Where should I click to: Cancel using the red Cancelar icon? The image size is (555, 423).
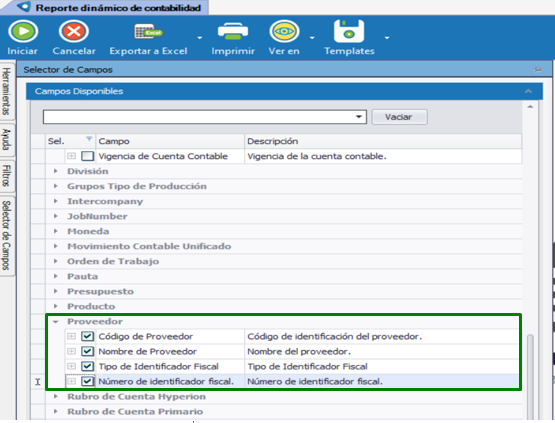point(74,32)
